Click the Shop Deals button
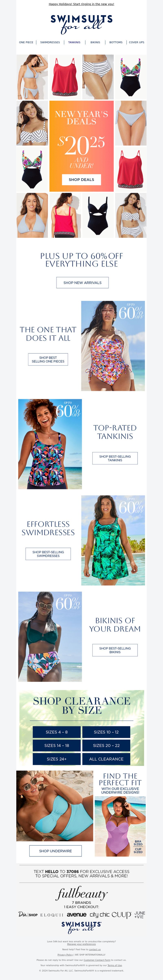 (81, 180)
